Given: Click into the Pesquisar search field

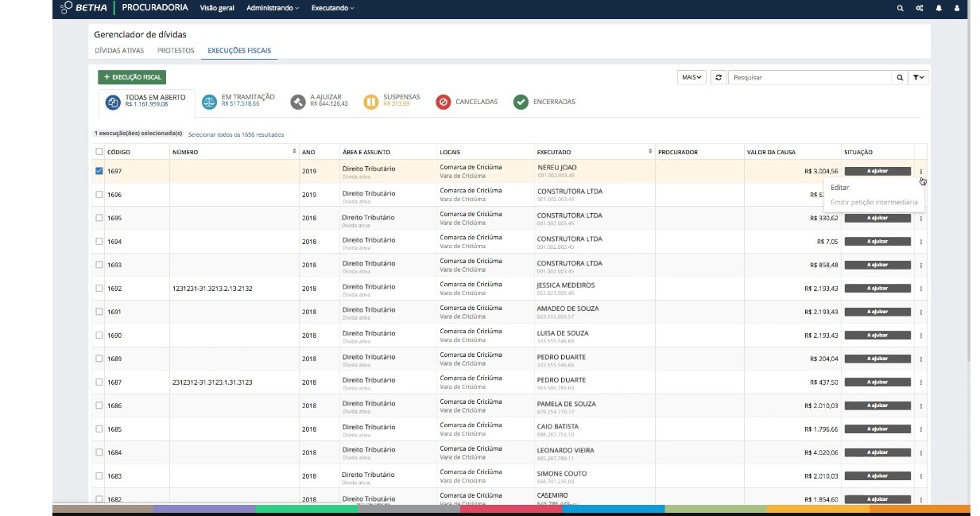Looking at the screenshot, I should [x=810, y=77].
